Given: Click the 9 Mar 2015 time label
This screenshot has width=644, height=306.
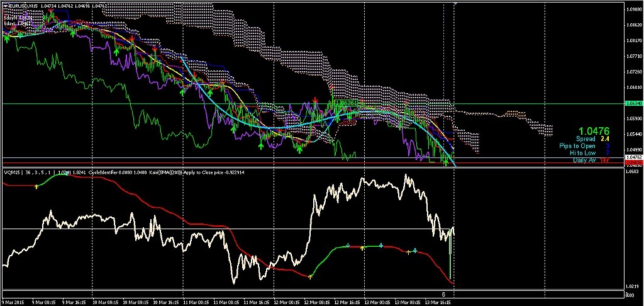Looking at the screenshot, I should point(11,302).
